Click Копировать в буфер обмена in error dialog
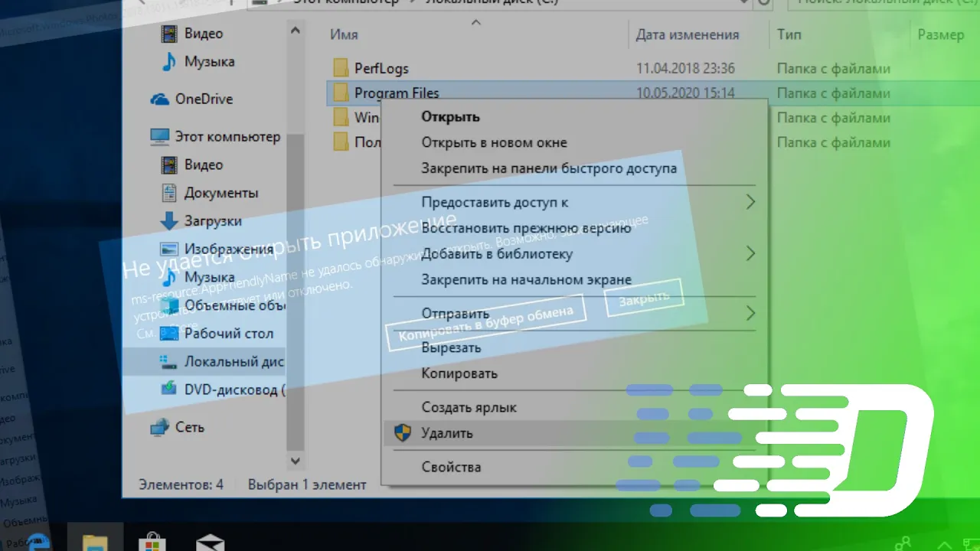This screenshot has width=980, height=551. pos(485,321)
